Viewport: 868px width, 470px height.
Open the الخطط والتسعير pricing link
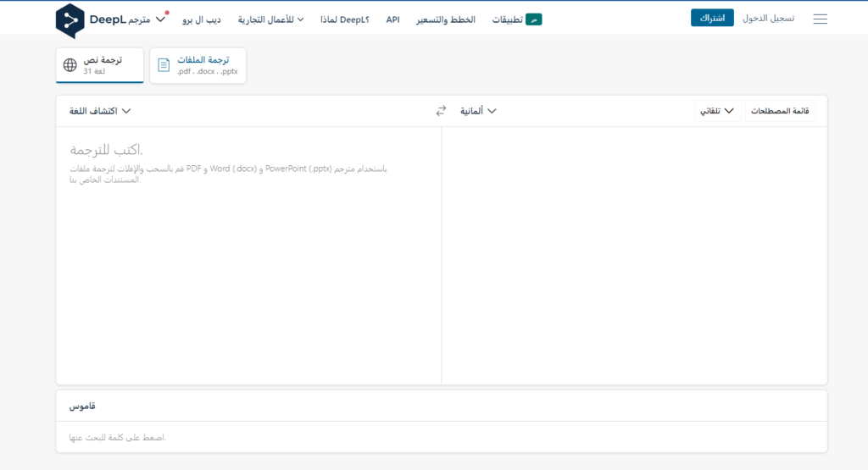coord(448,19)
